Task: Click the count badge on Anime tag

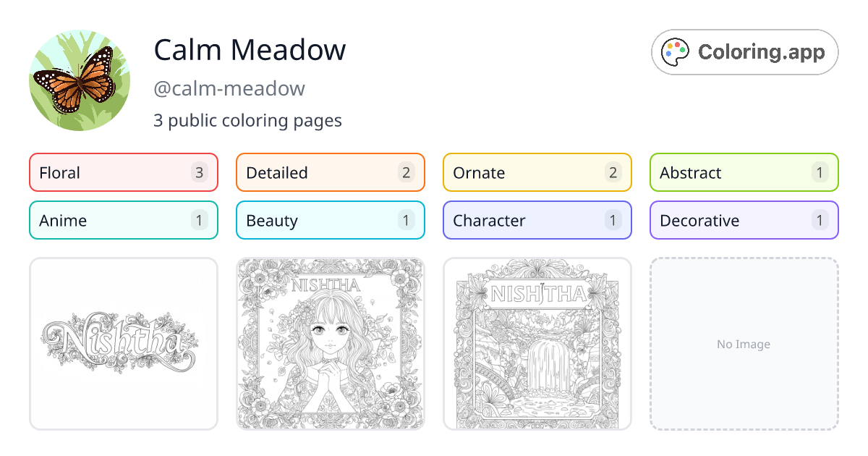Action: (199, 220)
